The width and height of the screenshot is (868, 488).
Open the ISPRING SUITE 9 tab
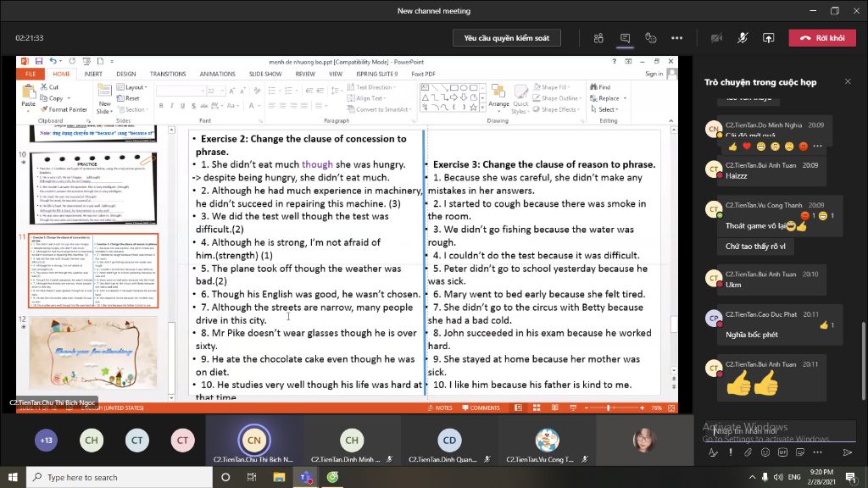[x=377, y=74]
